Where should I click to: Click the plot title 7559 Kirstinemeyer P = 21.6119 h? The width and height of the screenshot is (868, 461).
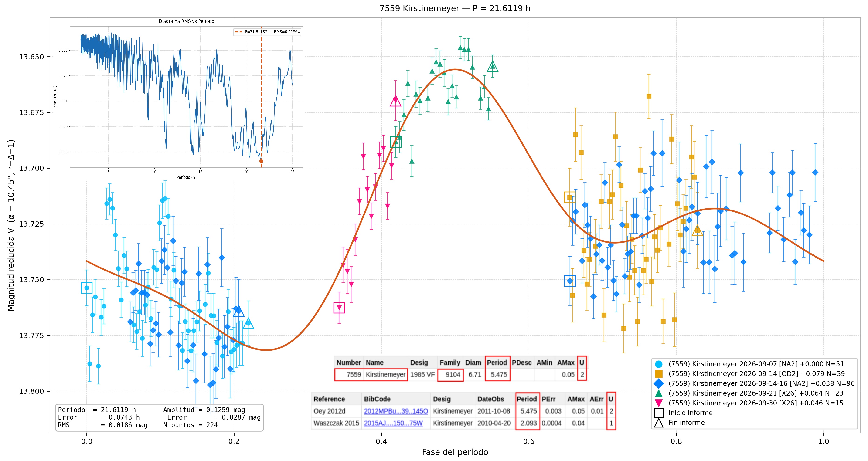pos(455,8)
